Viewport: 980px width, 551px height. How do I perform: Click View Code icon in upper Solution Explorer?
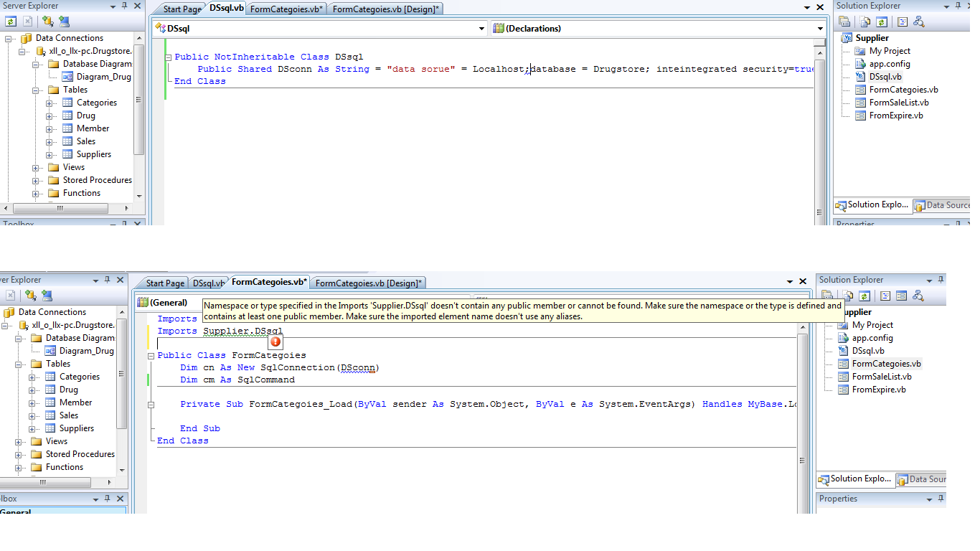[903, 22]
